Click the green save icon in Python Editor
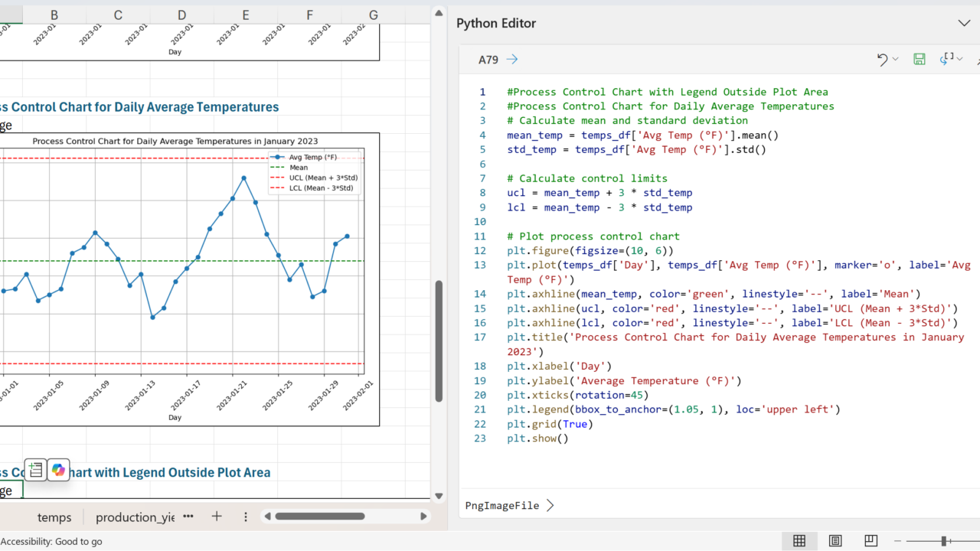 pos(920,60)
